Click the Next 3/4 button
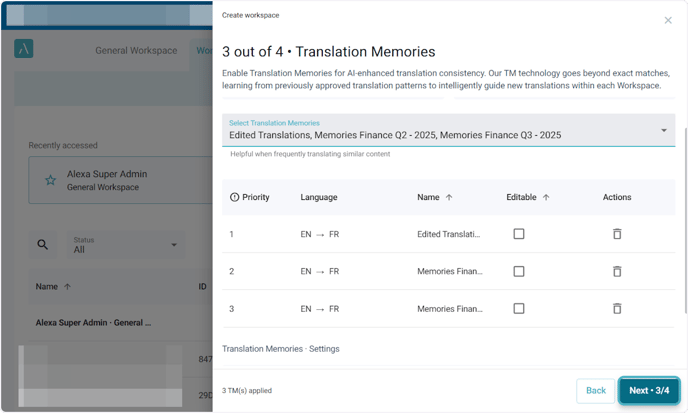The width and height of the screenshot is (688, 413). pos(649,390)
